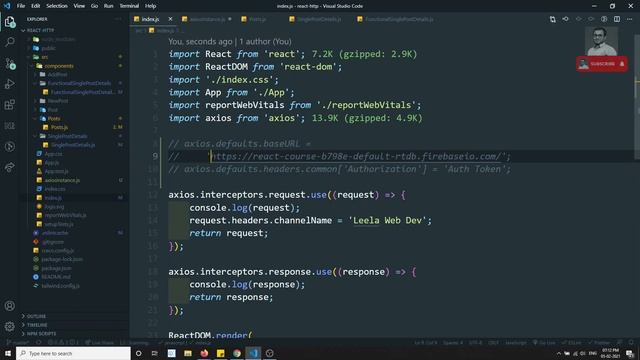This screenshot has height=360, width=640.
Task: Open the Explorer view in activity bar
Action: (x=9, y=21)
